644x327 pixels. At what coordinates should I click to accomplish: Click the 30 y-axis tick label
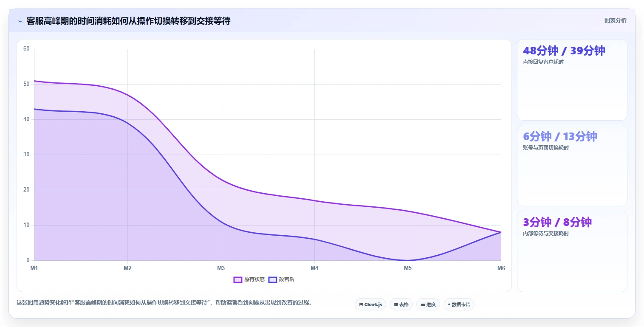[x=26, y=155]
